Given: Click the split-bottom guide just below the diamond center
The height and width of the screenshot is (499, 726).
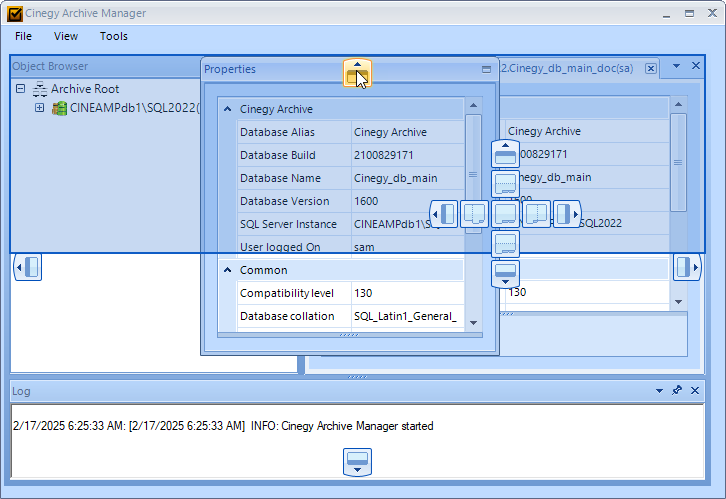Looking at the screenshot, I should coord(505,244).
